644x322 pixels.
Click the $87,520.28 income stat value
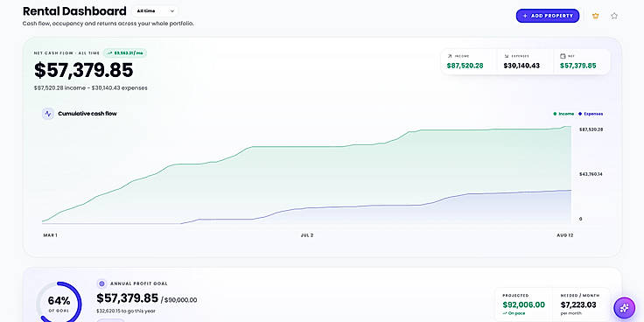click(465, 66)
